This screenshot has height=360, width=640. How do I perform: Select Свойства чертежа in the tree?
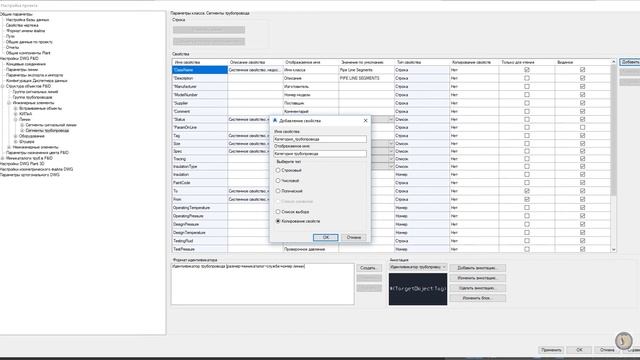pyautogui.click(x=22, y=25)
